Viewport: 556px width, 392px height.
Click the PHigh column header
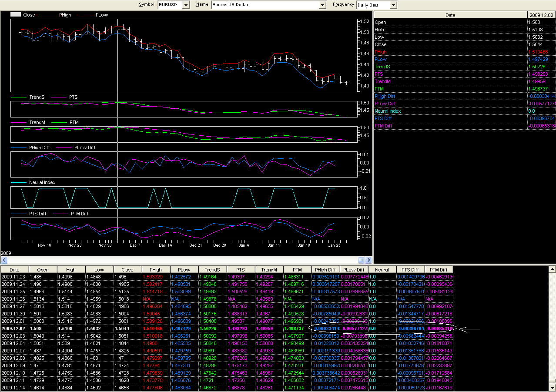point(156,270)
